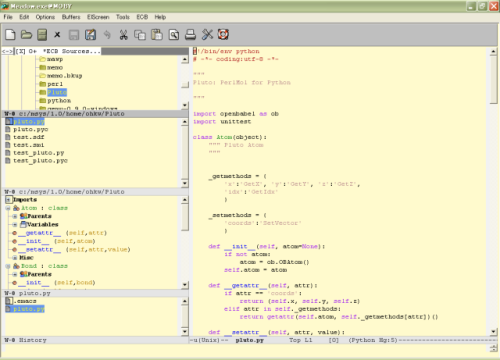Jump to __init__ (self,bond) method
The width and height of the screenshot is (500, 360).
click(x=57, y=283)
